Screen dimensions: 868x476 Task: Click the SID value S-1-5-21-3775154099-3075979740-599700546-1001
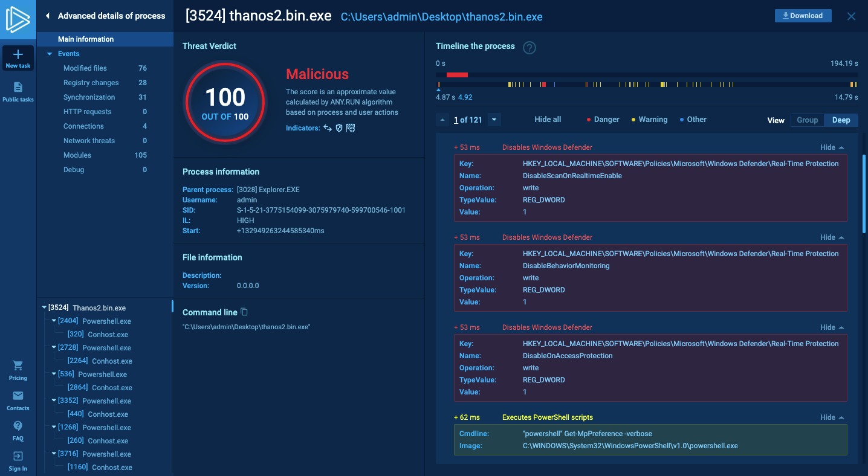[321, 210]
